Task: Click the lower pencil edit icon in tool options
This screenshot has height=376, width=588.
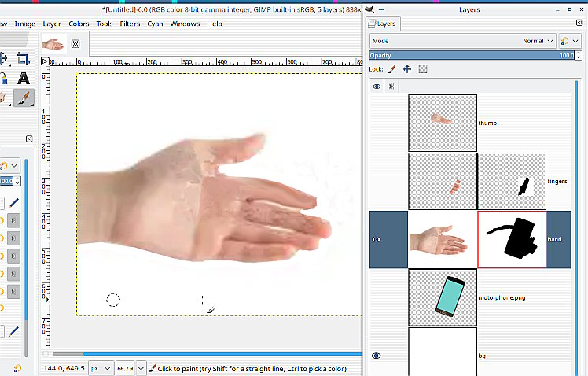Action: point(13,331)
